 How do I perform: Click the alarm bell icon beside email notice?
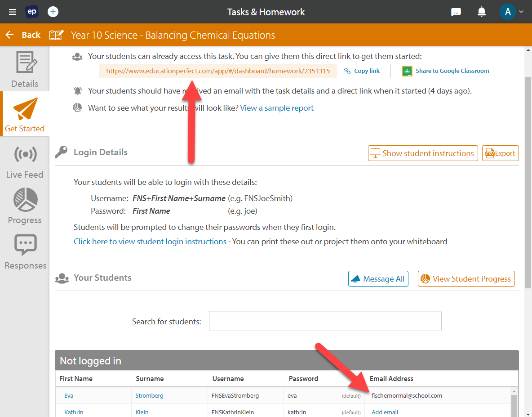click(78, 91)
